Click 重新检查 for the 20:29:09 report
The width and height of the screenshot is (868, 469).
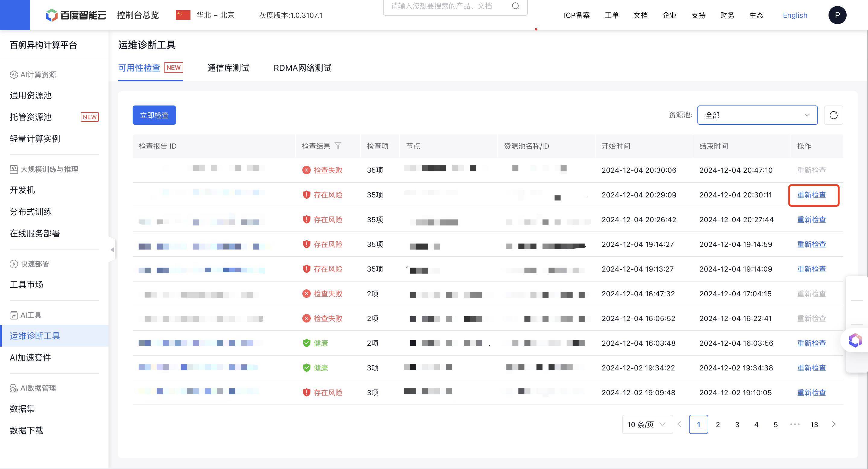pyautogui.click(x=811, y=195)
